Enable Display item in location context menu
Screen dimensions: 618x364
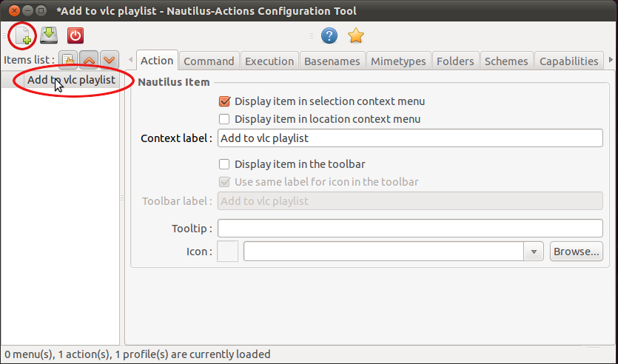[225, 118]
